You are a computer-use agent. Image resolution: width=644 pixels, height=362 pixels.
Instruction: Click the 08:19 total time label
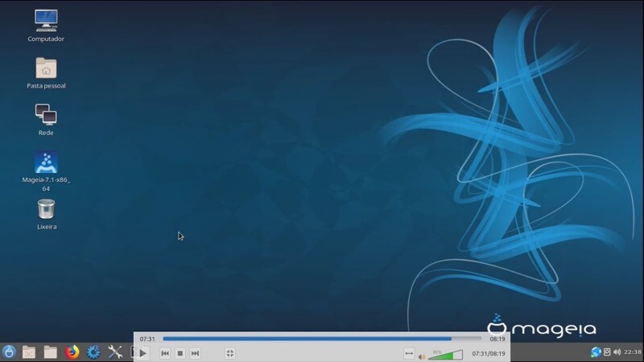click(497, 339)
